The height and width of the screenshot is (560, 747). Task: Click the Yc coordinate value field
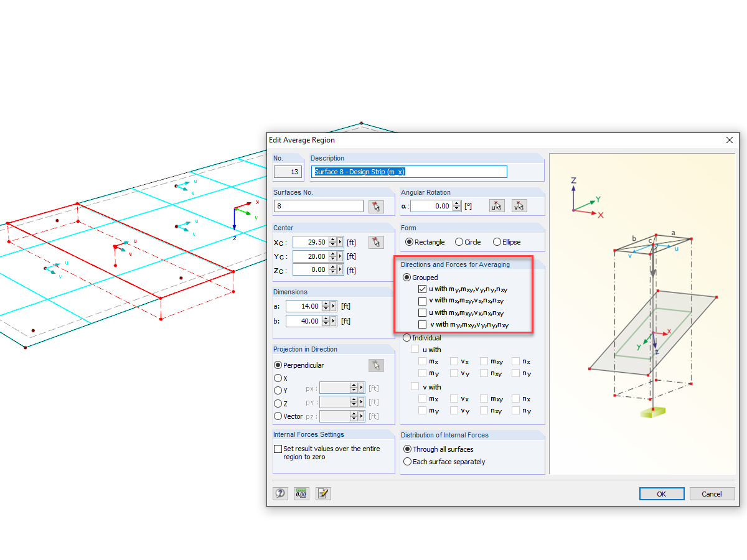click(x=310, y=256)
